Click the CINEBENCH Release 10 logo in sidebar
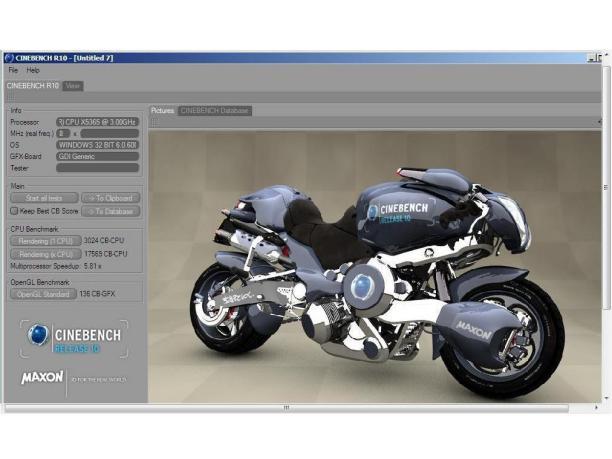 (74, 338)
